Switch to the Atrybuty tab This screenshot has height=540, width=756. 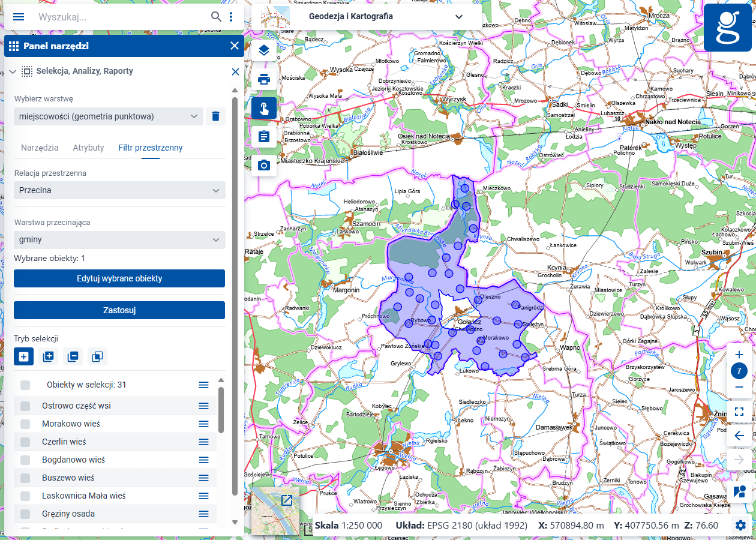tap(88, 148)
